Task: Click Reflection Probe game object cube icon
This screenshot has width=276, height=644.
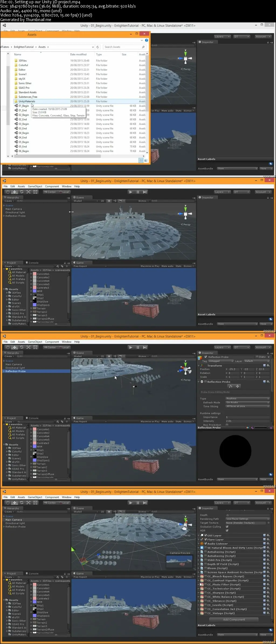Action: click(200, 358)
